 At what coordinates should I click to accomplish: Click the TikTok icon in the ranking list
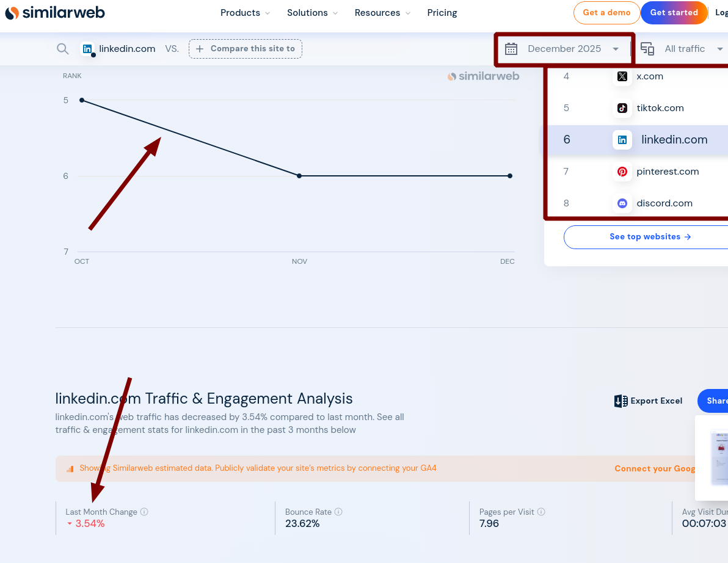point(622,108)
